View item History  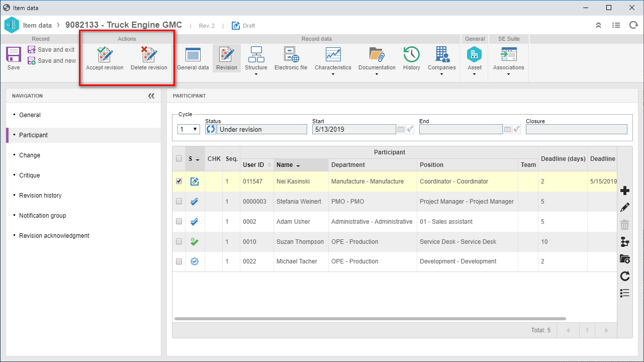click(411, 58)
